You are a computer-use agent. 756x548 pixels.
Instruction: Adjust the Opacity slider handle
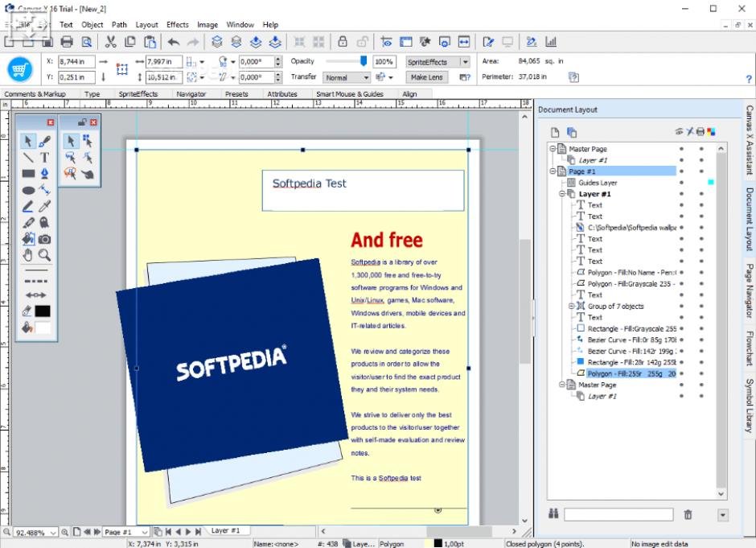(364, 61)
